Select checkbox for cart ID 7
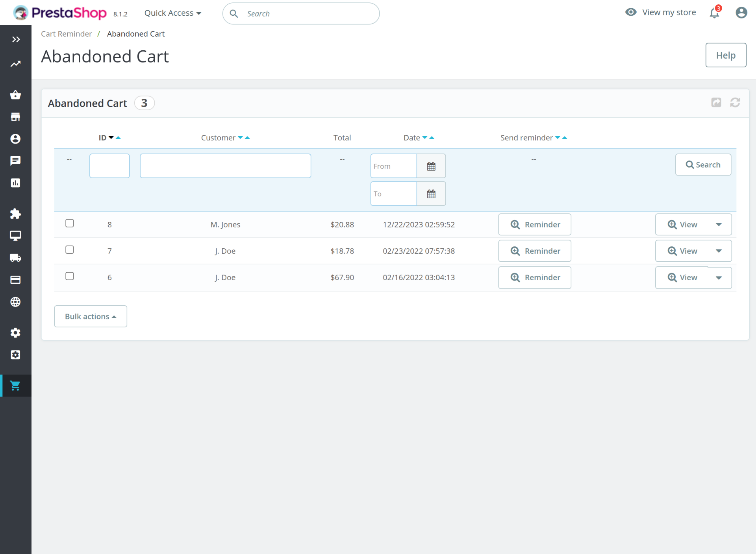The height and width of the screenshot is (554, 756). pos(70,250)
